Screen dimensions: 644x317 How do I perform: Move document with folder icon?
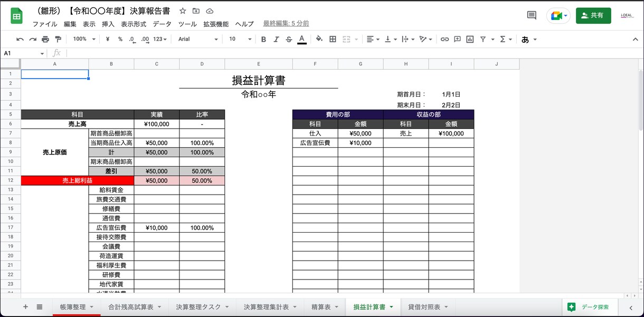pos(196,11)
